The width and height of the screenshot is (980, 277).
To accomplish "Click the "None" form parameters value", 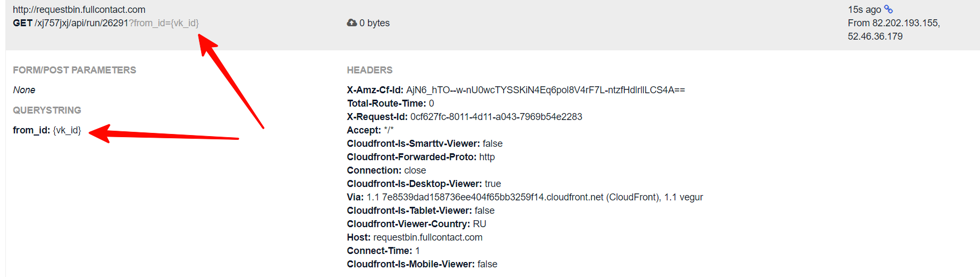I will coord(24,90).
